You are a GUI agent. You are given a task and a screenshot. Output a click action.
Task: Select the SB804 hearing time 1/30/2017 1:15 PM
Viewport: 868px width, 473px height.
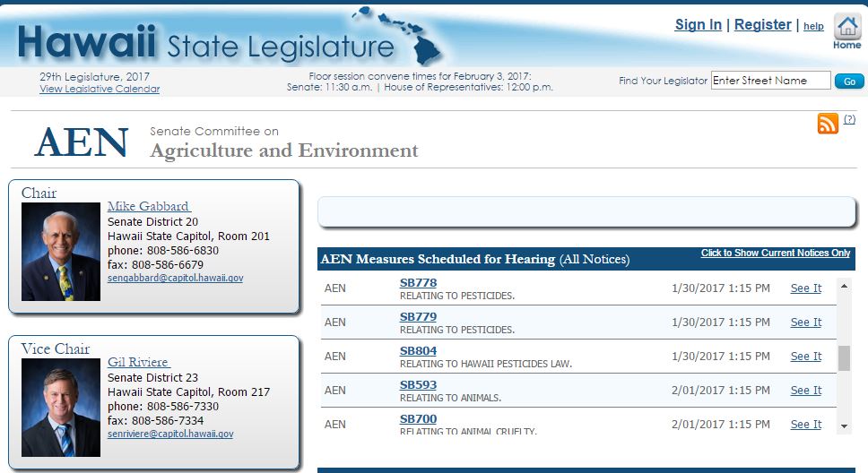720,357
